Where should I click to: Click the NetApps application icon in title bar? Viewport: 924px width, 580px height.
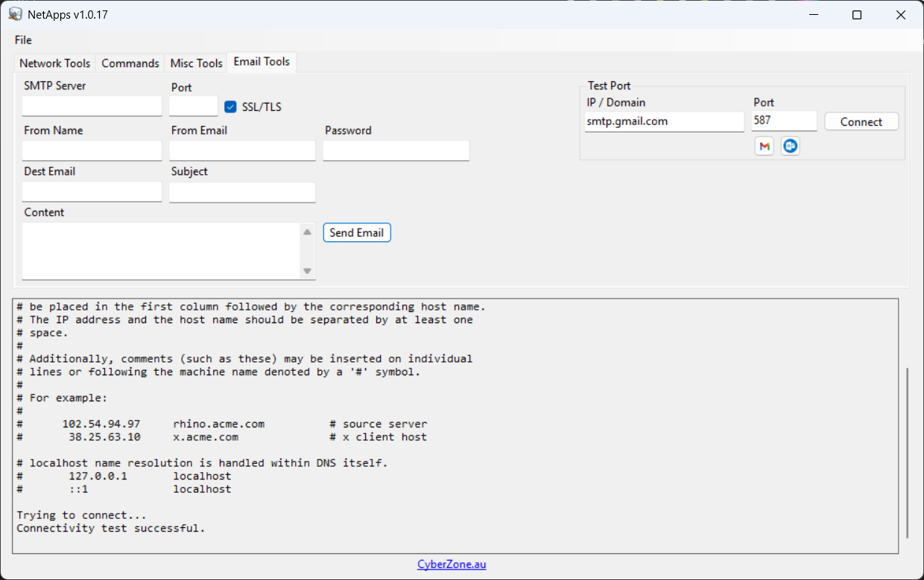15,14
